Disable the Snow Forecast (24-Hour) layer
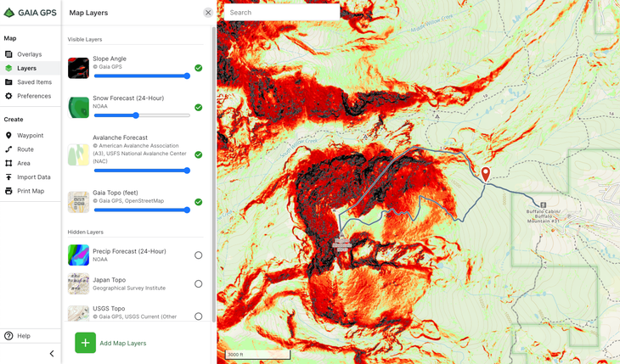 (198, 108)
